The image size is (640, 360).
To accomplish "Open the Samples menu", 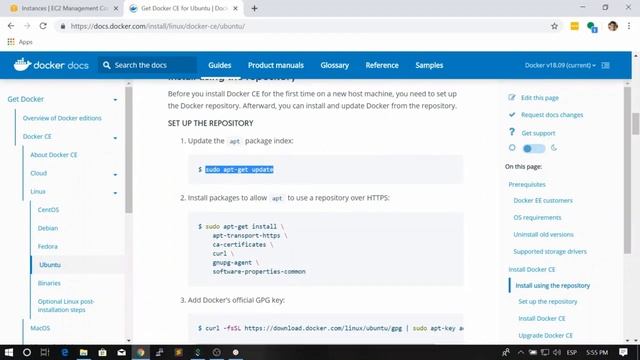I will [x=429, y=65].
